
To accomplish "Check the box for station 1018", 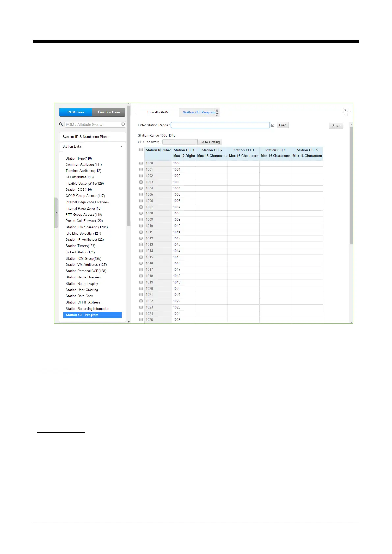I will point(141,276).
